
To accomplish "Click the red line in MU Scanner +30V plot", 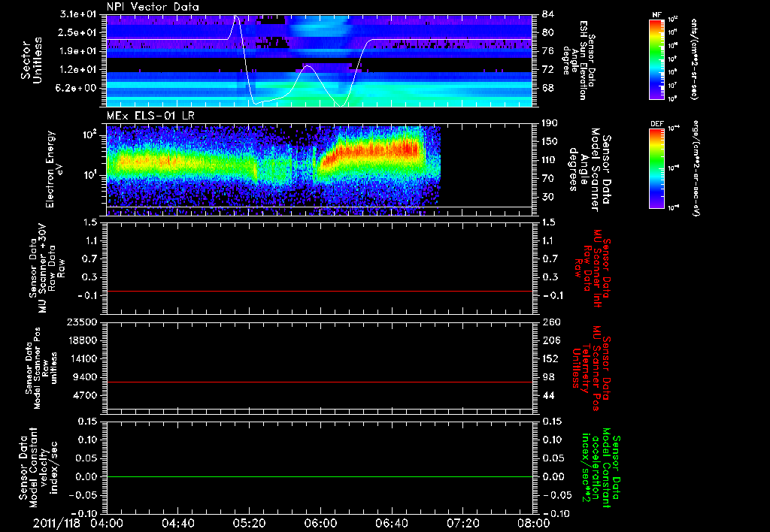I will pyautogui.click(x=319, y=291).
